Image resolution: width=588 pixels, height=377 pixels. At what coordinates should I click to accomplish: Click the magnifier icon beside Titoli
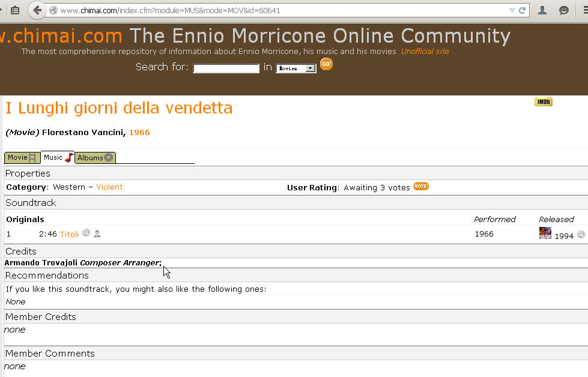click(x=86, y=233)
